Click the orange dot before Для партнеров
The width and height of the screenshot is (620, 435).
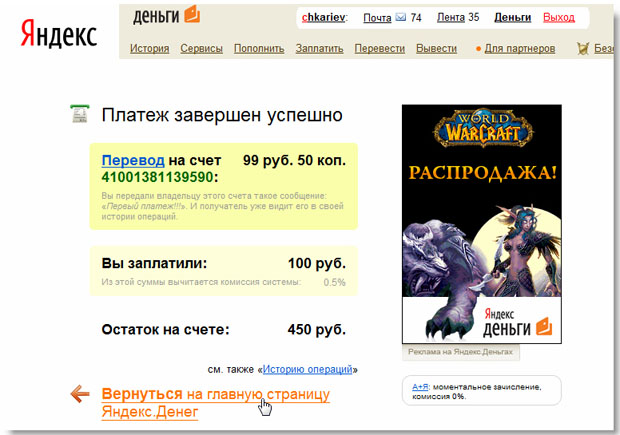(x=478, y=49)
